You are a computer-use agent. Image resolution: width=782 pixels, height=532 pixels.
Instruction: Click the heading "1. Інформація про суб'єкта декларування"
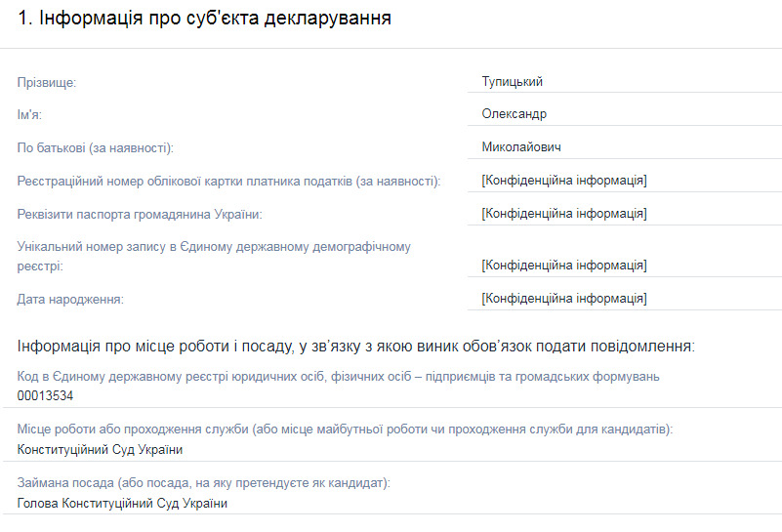coord(205,19)
